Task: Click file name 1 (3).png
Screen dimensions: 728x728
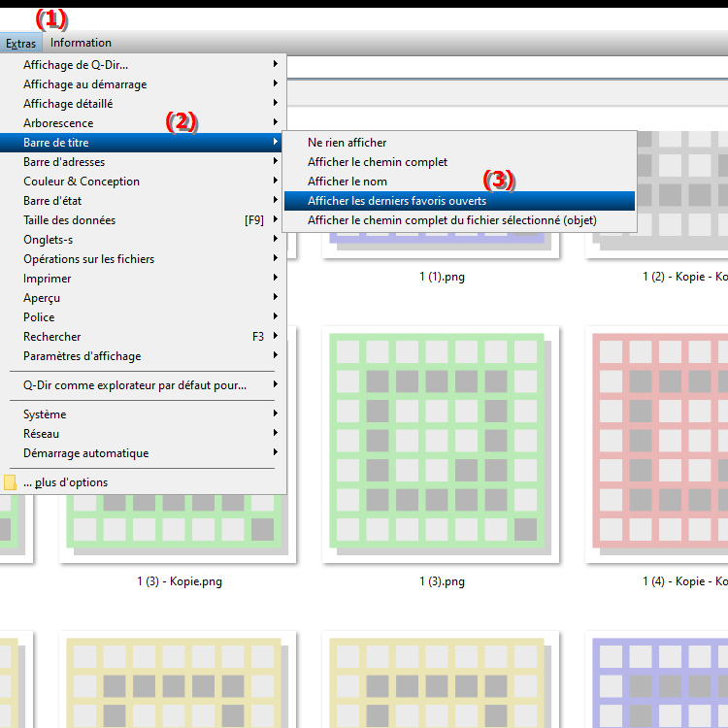Action: [442, 581]
